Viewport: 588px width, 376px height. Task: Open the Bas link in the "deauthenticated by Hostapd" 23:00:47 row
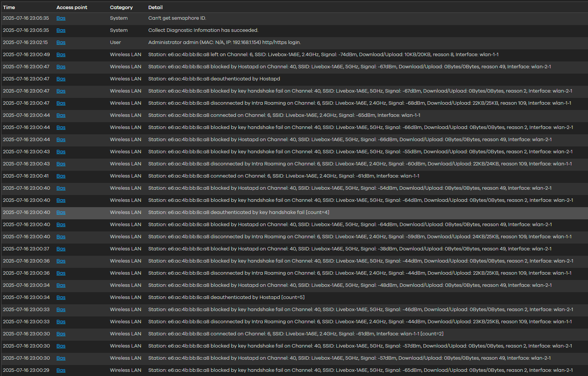[61, 79]
